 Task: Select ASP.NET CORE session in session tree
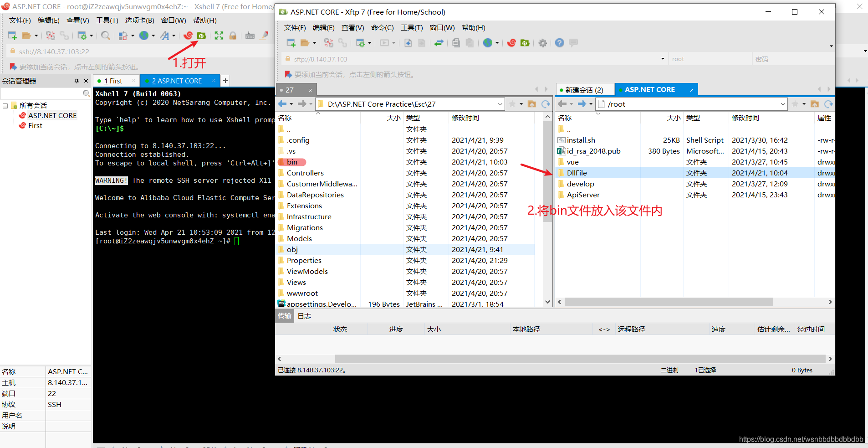52,116
